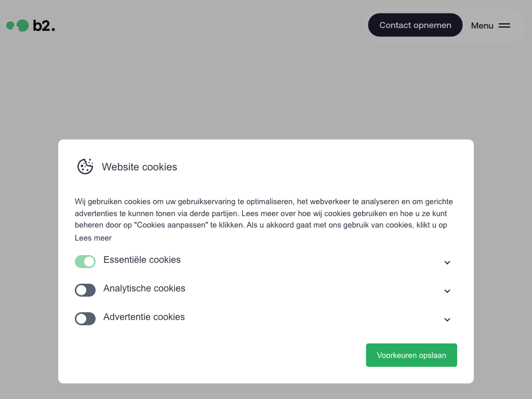532x399 pixels.
Task: Show Advertentie cookies details via chevron
Action: [447, 320]
